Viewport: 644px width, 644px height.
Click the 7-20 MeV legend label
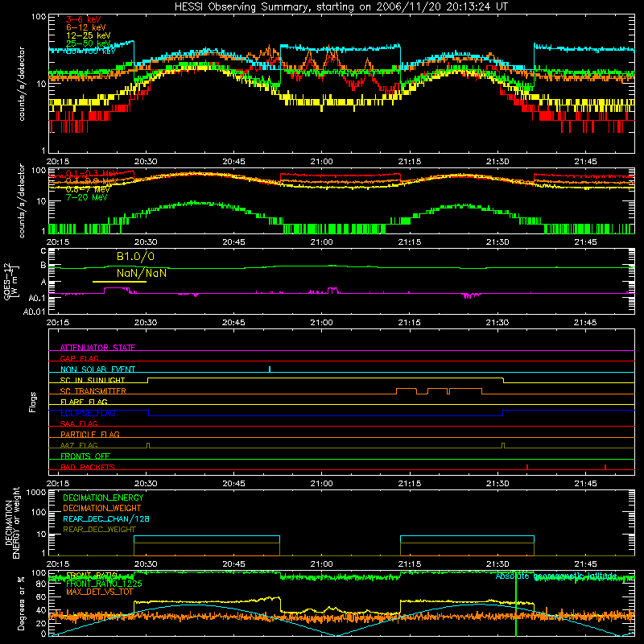87,197
